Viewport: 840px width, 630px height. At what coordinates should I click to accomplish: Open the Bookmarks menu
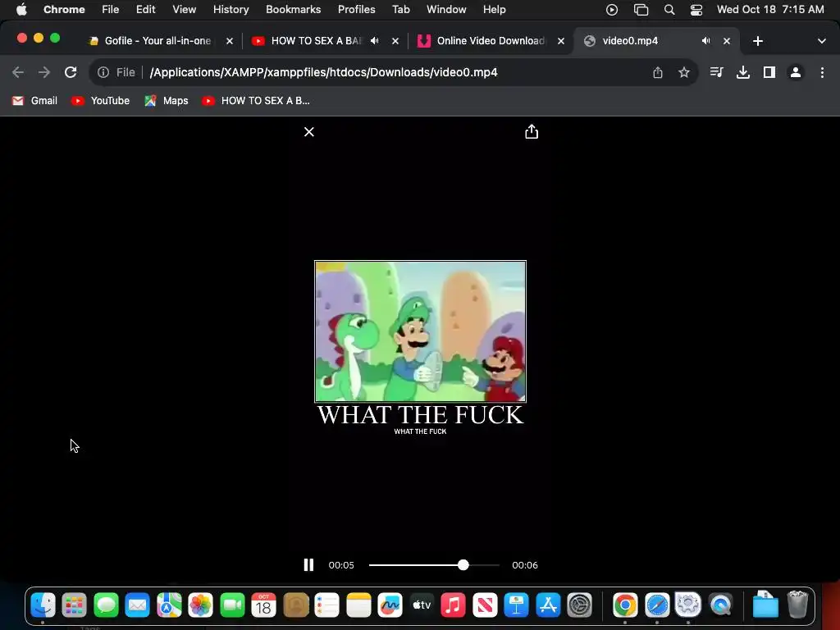tap(293, 10)
